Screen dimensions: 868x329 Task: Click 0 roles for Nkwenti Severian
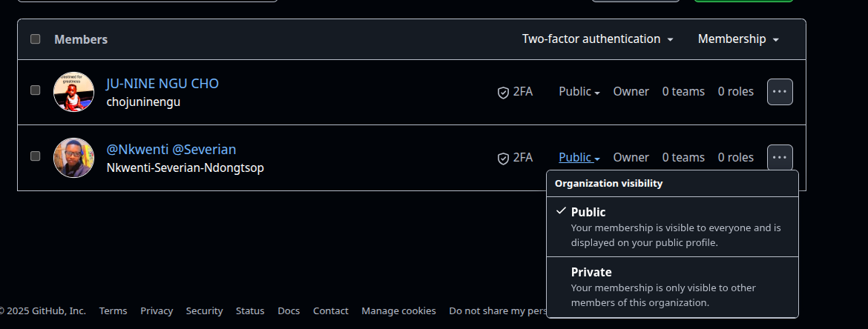[x=735, y=157]
